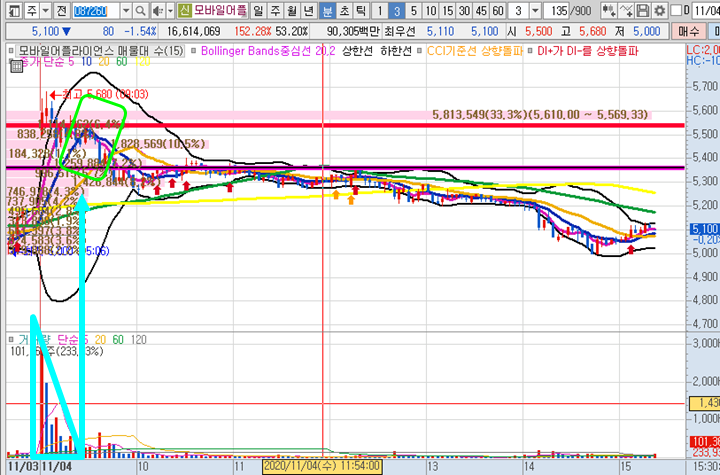This screenshot has width=720, height=475.
Task: Click the add candlestick chart icon
Action: [609, 10]
